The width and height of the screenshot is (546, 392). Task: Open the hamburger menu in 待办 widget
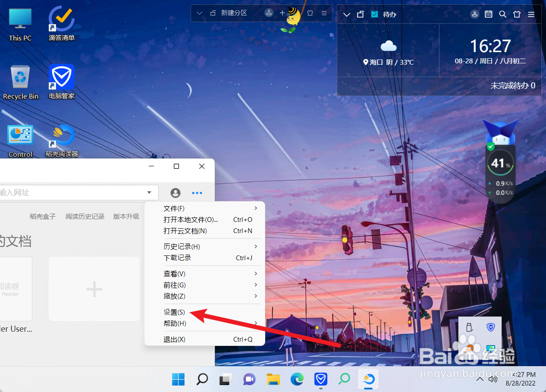[x=531, y=14]
